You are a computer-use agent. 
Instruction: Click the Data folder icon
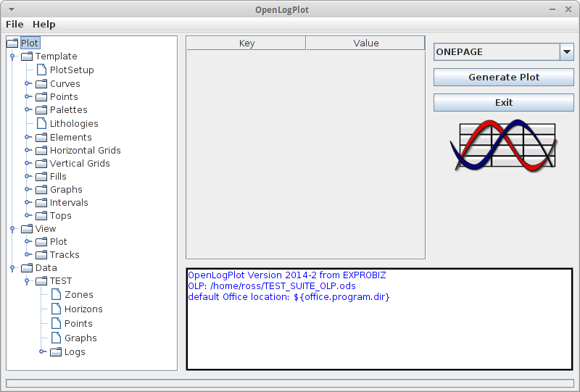27,268
